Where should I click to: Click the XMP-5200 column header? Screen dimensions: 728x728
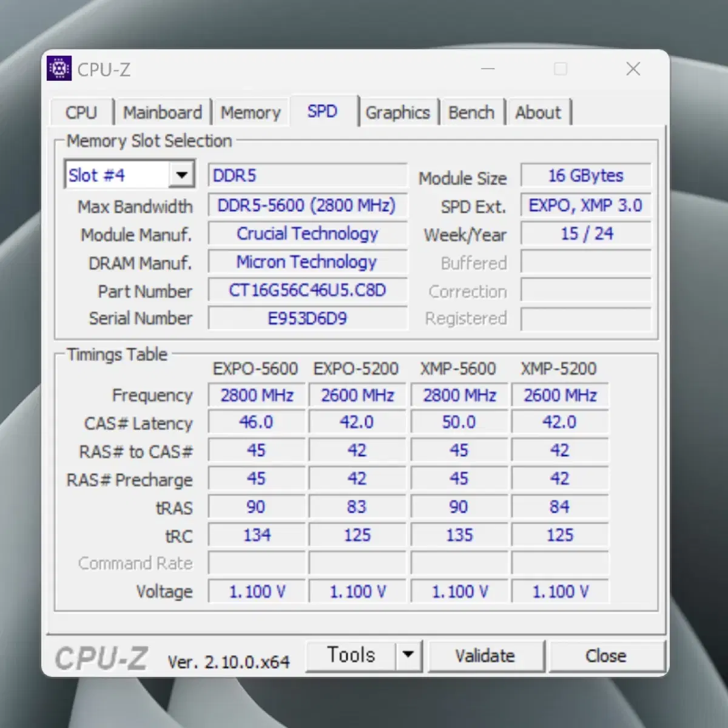point(559,369)
